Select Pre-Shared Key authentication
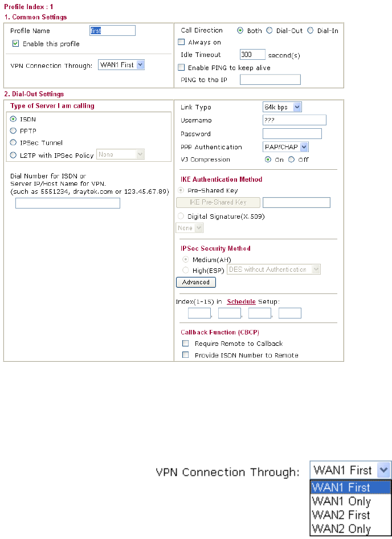 (181, 190)
